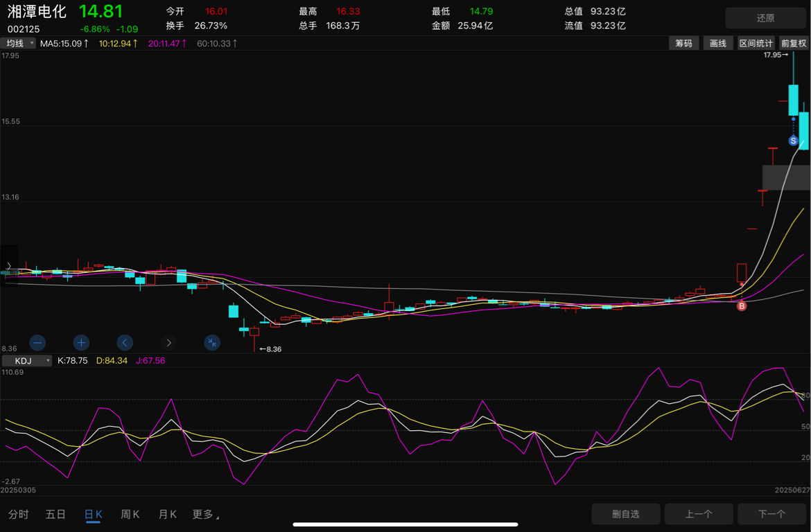The height and width of the screenshot is (532, 811).
Task: Click MA5:15.09 indicator value
Action: (64, 44)
